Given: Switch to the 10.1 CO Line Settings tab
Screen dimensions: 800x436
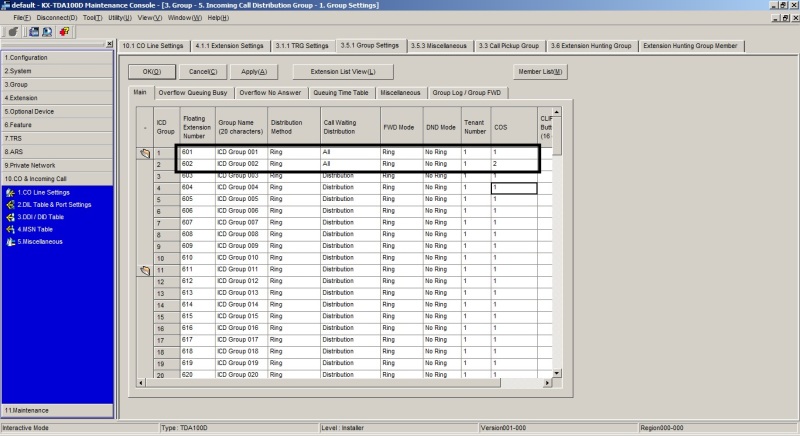Looking at the screenshot, I should point(153,46).
